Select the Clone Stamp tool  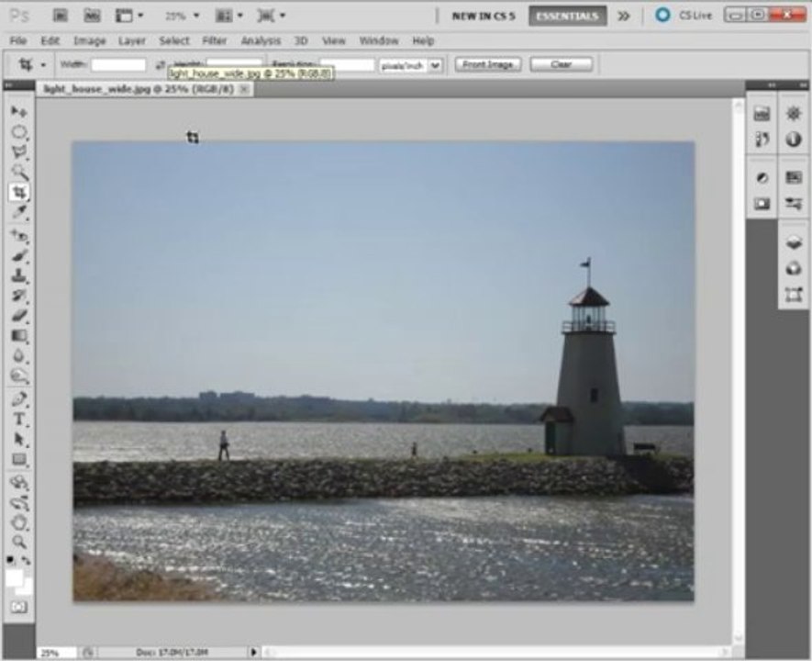(x=19, y=275)
